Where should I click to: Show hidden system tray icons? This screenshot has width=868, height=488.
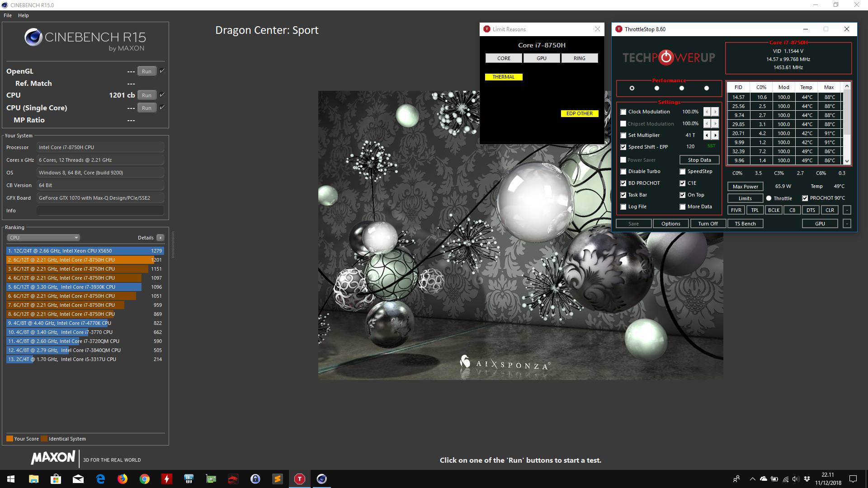[x=752, y=479]
